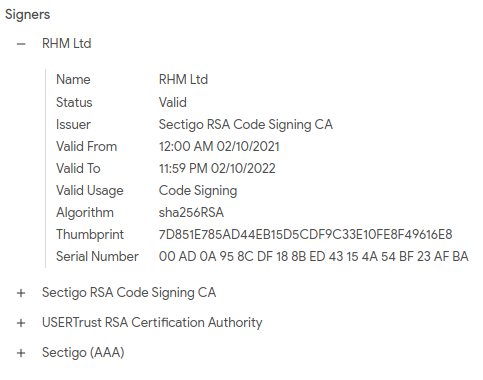Click the Issuer value Sectigo RSA Code Signing CA
The image size is (483, 380).
pyautogui.click(x=246, y=125)
